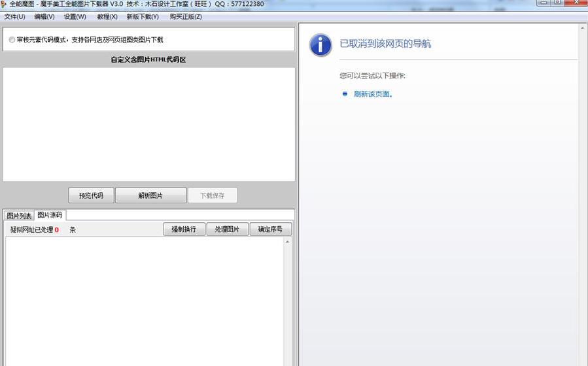Click the 自定义含图片HTML代码区 label
Screen dimensions: 588x366
click(148, 59)
